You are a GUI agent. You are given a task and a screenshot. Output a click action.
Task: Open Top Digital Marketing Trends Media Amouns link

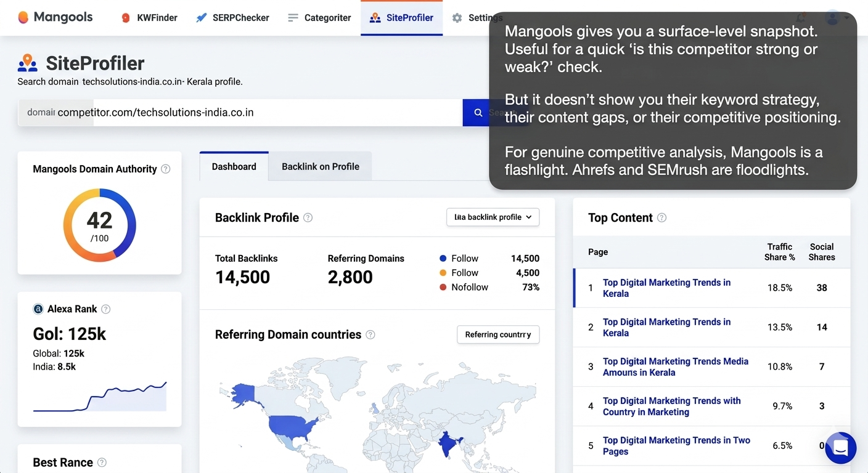pyautogui.click(x=675, y=366)
